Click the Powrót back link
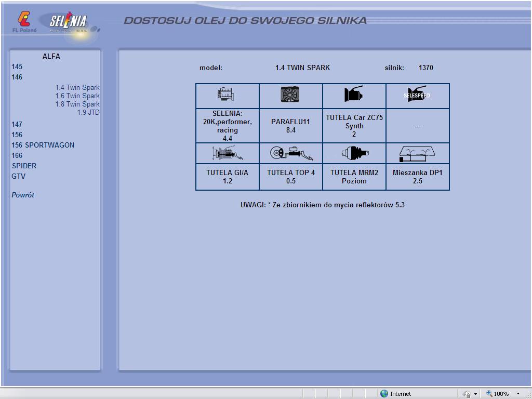The height and width of the screenshot is (399, 532). (x=23, y=195)
